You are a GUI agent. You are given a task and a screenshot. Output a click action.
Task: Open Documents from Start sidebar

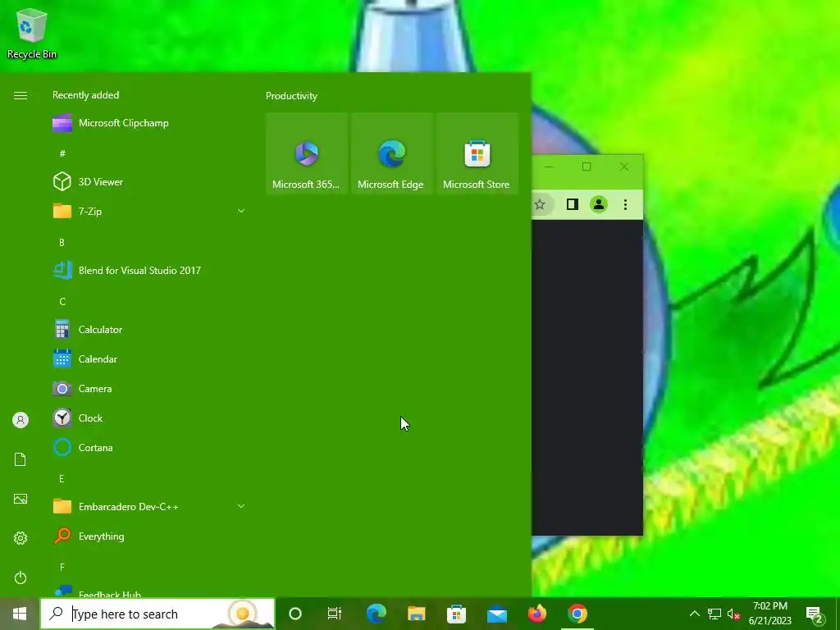[x=21, y=459]
